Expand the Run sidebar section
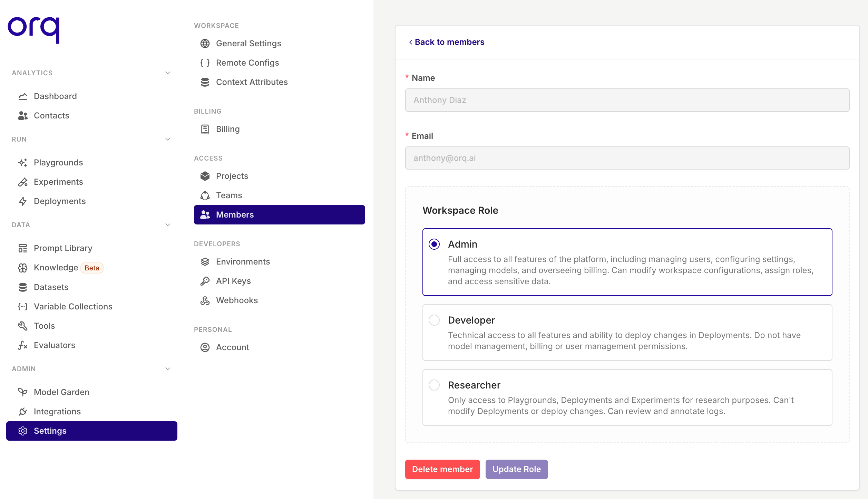Viewport: 868px width, 499px height. pos(168,139)
